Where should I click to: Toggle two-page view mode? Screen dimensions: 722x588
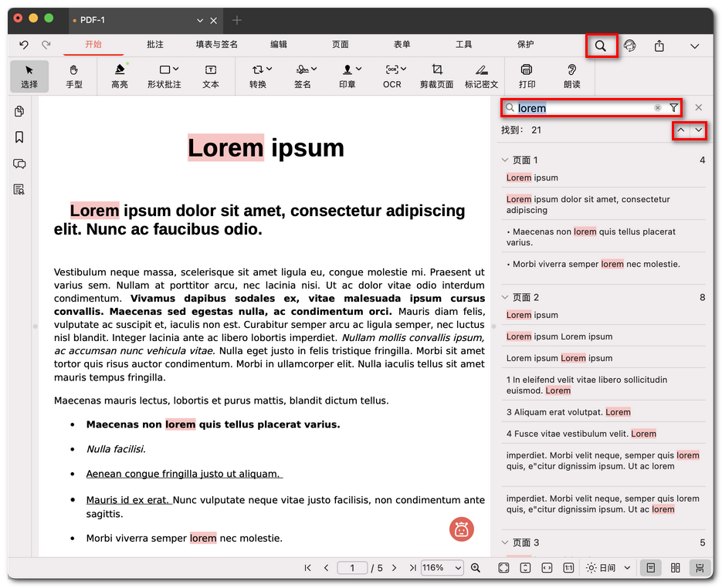(676, 568)
